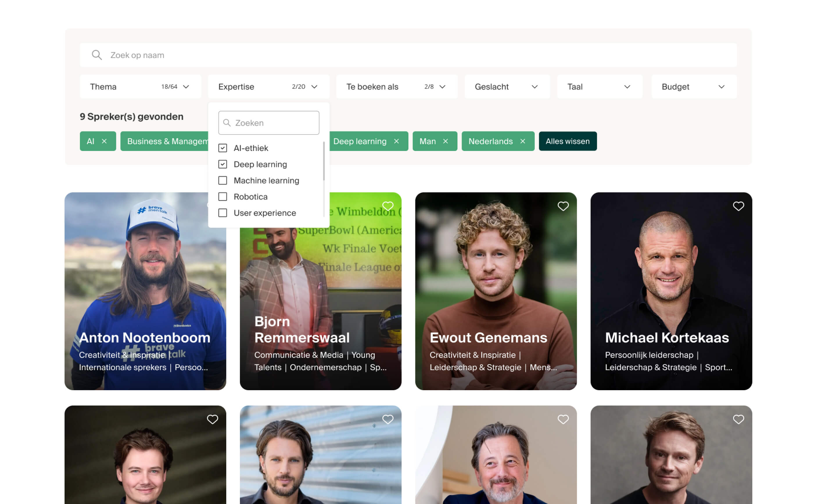The width and height of the screenshot is (818, 504).
Task: Click the Expertise list scrollbar
Action: click(x=324, y=162)
